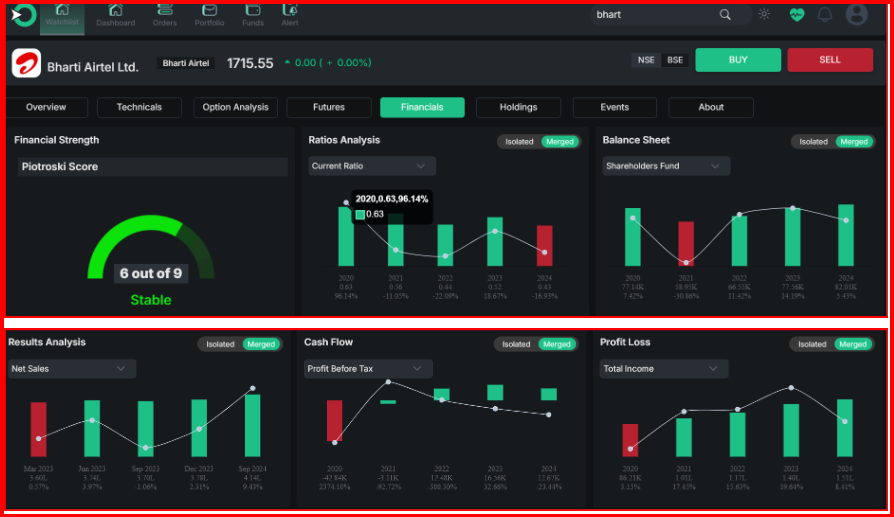894x517 pixels.
Task: Switch Balance Sheet to Isolated
Action: [x=813, y=142]
